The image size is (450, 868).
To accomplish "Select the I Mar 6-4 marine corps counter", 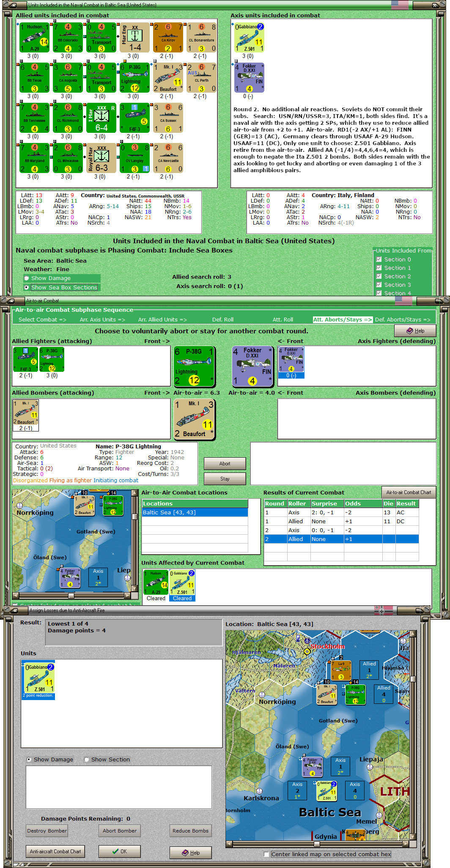I will tap(101, 118).
